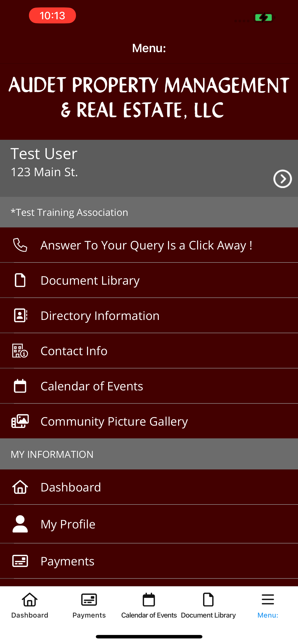Tap the Menu: title at the top
This screenshot has width=298, height=644.
click(x=149, y=48)
